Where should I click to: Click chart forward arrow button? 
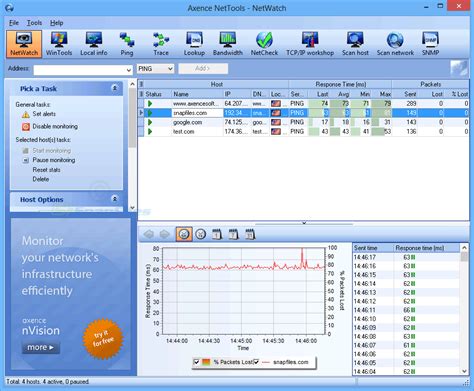[164, 234]
